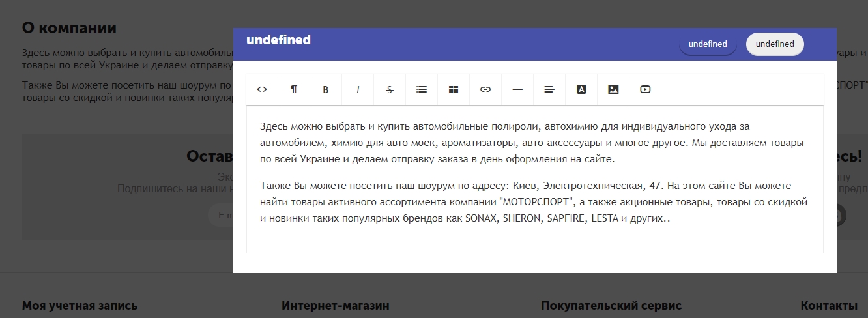Toggle HTML source code view
Viewport: 868px width, 318px height.
tap(262, 89)
